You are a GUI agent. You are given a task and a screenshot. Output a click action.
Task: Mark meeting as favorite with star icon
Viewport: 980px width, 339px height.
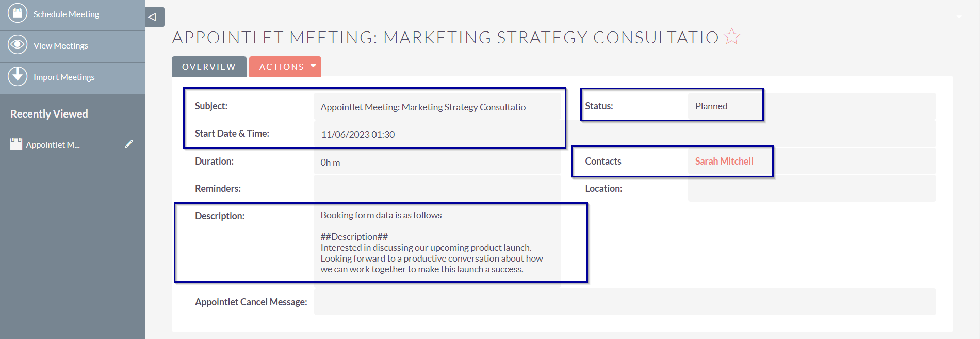coord(731,37)
